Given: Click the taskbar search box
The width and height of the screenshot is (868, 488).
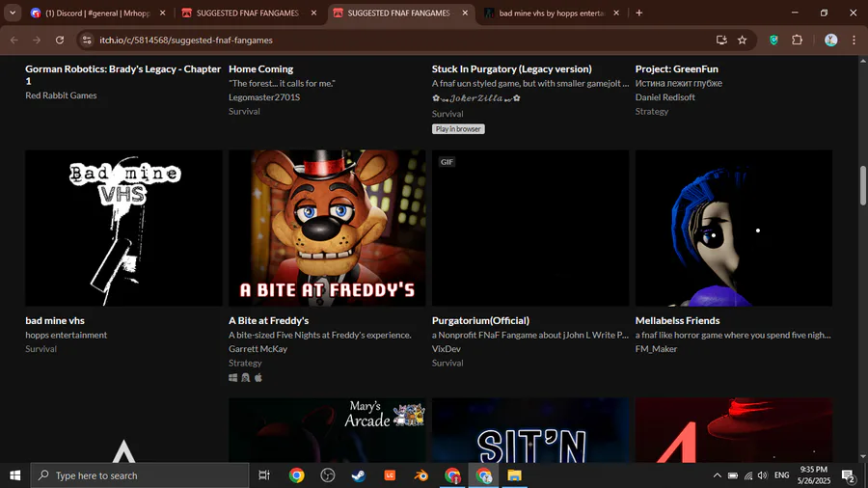Looking at the screenshot, I should point(140,475).
